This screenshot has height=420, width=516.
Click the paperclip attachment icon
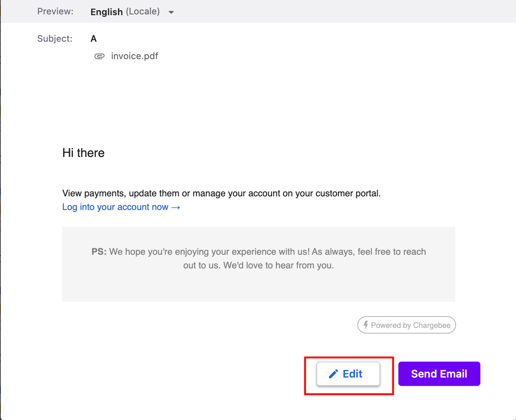pyautogui.click(x=99, y=56)
